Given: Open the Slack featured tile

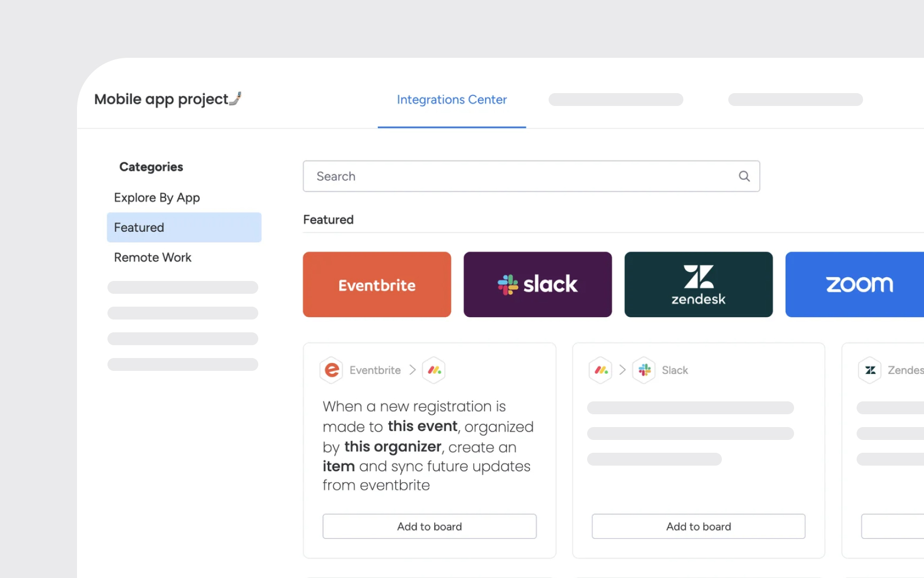Looking at the screenshot, I should [537, 284].
